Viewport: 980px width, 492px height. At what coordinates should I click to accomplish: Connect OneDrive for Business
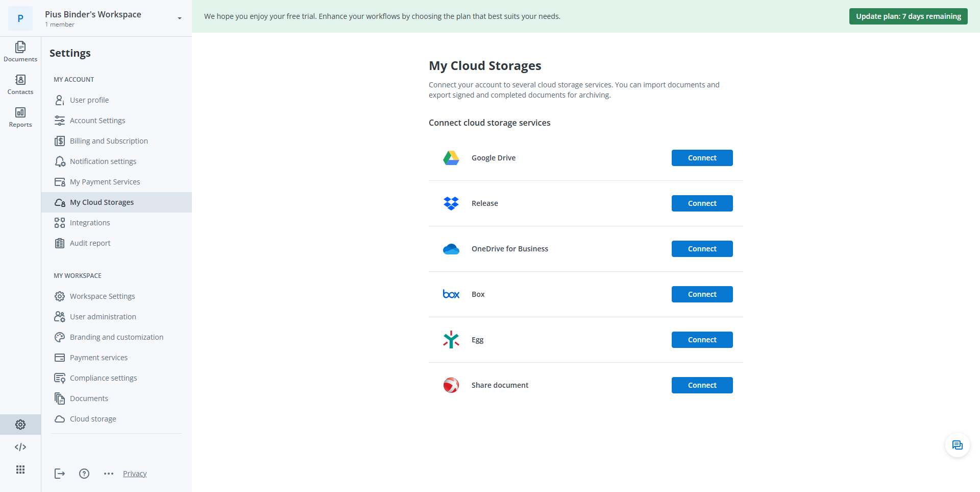point(702,249)
